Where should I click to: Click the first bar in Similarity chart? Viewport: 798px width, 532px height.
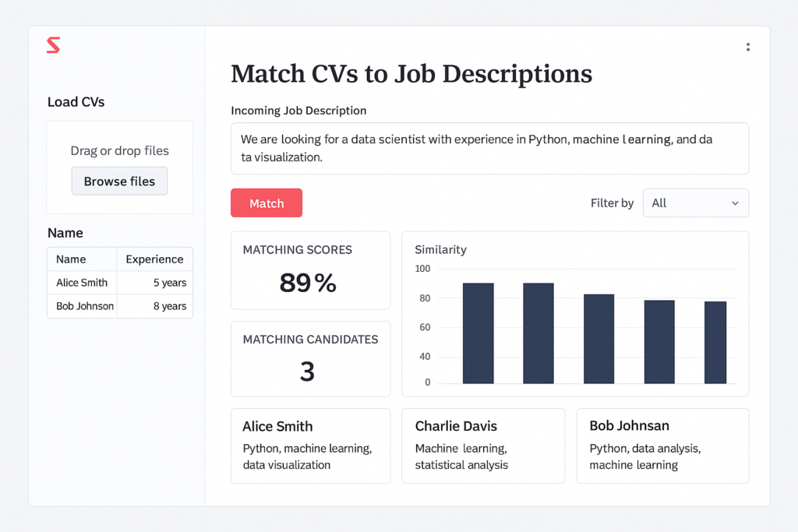click(x=478, y=333)
